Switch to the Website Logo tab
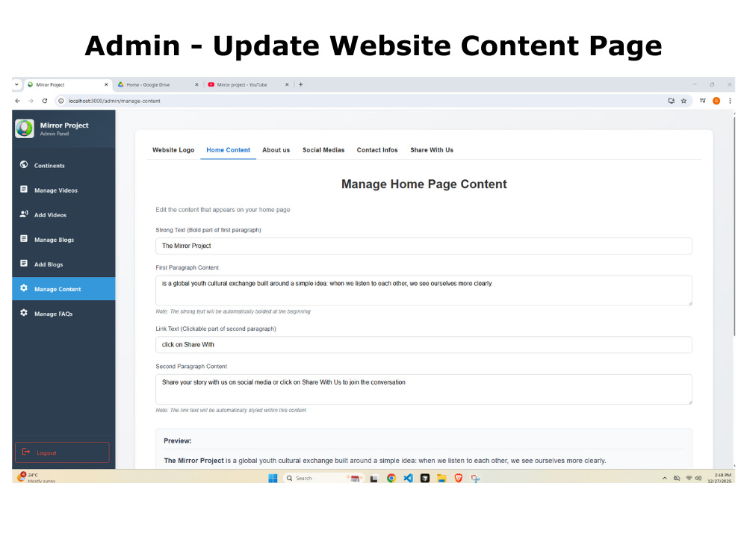This screenshot has width=747, height=560. 173,150
